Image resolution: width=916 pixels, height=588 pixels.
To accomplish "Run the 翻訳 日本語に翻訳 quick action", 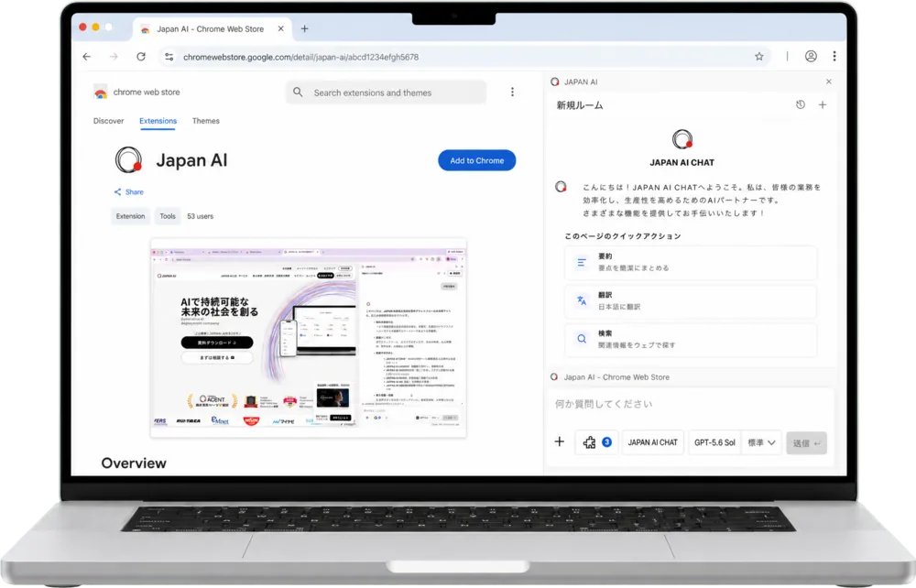I will (690, 300).
